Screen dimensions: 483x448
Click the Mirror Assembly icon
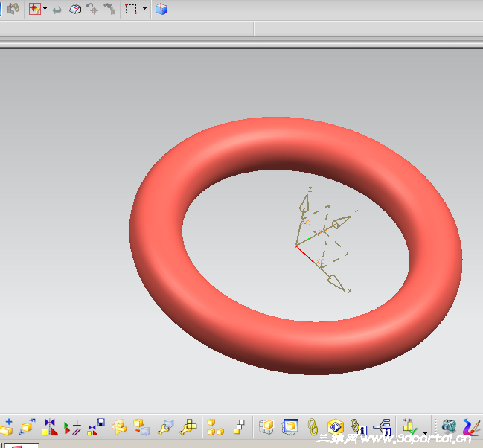(50, 427)
